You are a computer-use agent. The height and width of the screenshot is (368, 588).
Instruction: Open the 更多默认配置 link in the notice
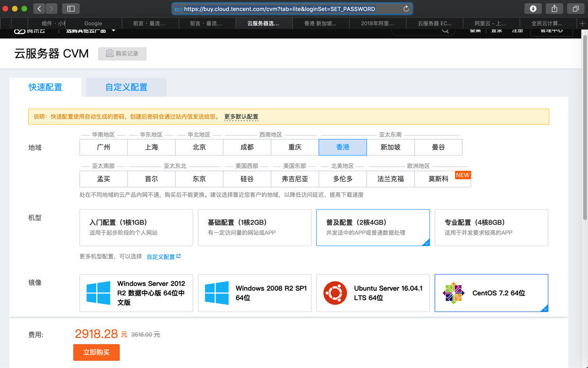241,117
